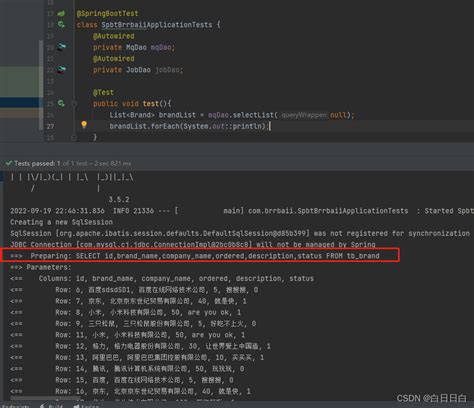This screenshot has width=474, height=408.
Task: Click the console output row 'Row: 8'
Action: 125,312
